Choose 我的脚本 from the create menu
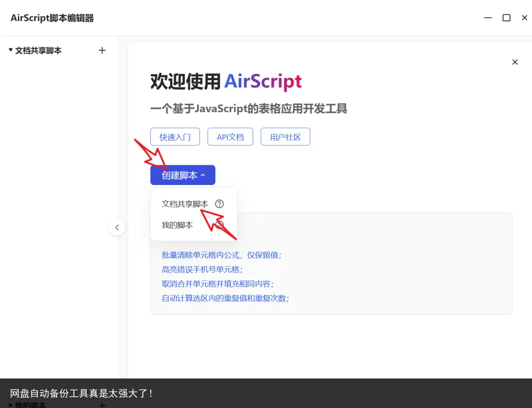The height and width of the screenshot is (408, 532). (177, 225)
